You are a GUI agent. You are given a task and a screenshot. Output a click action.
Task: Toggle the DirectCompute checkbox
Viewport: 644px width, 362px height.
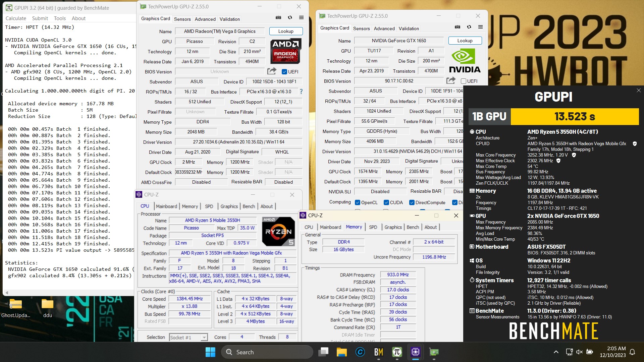click(x=412, y=202)
